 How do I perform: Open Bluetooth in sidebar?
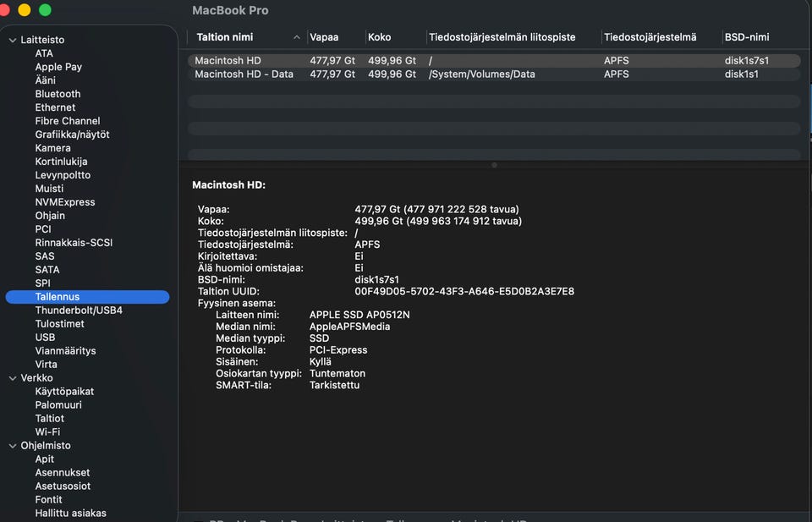tap(58, 94)
